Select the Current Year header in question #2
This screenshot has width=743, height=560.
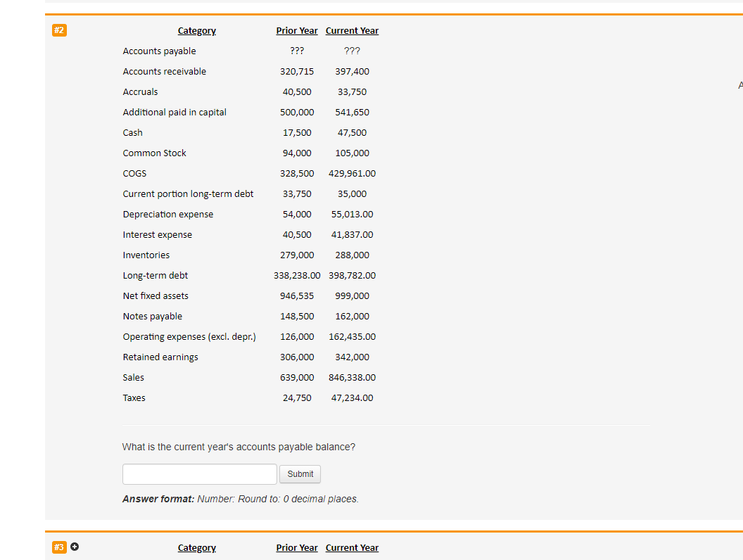[352, 30]
